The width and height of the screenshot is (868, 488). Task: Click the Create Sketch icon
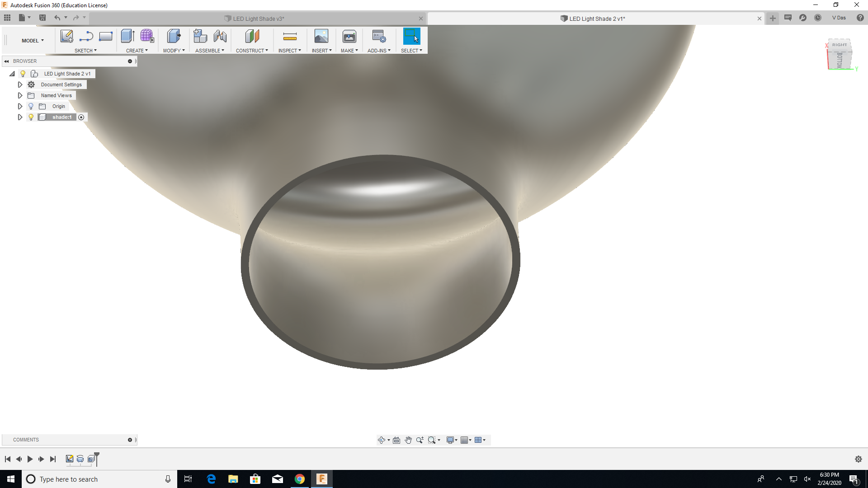click(x=66, y=36)
